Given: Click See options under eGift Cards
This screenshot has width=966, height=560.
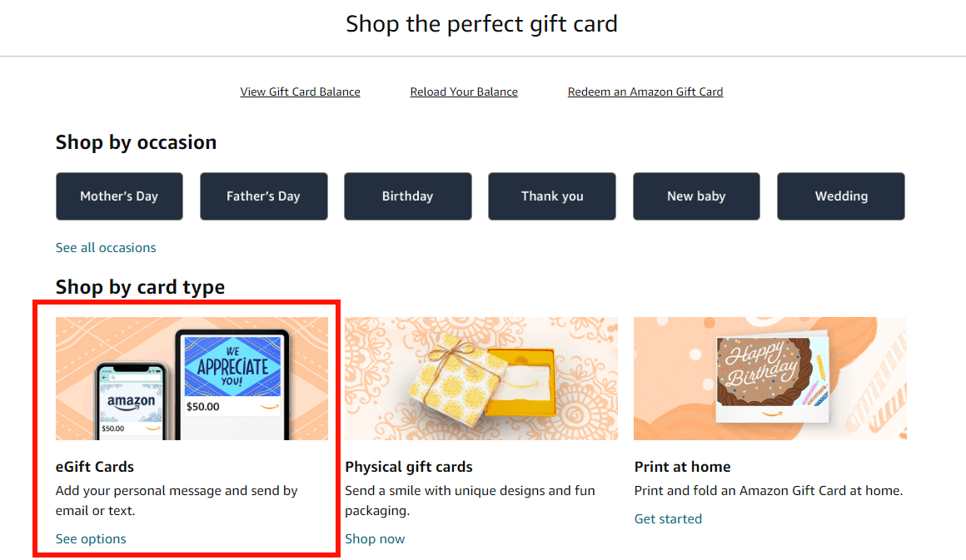Looking at the screenshot, I should tap(90, 538).
